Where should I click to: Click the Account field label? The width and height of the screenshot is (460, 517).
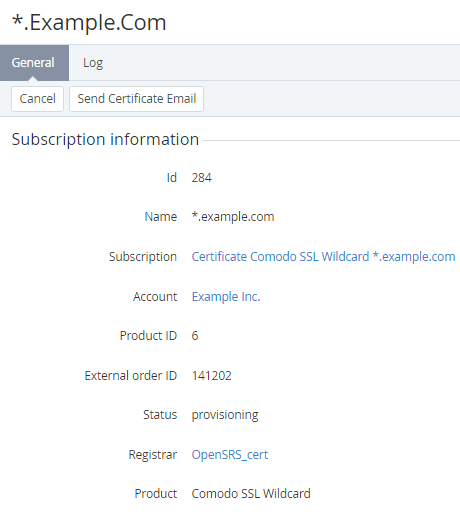155,296
